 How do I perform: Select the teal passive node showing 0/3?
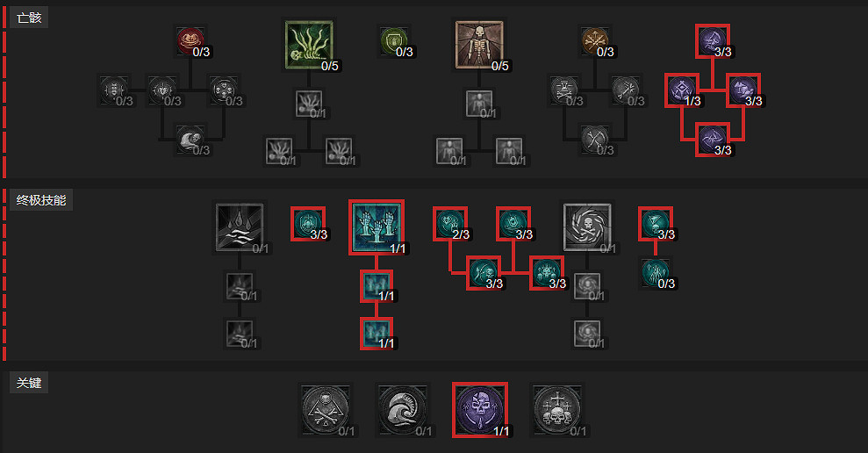click(656, 273)
